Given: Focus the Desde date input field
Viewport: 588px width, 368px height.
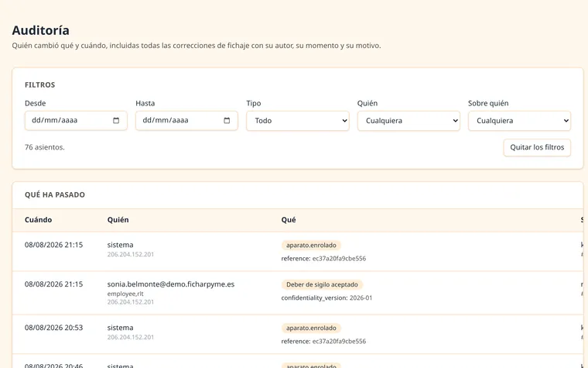Looking at the screenshot, I should point(76,121).
